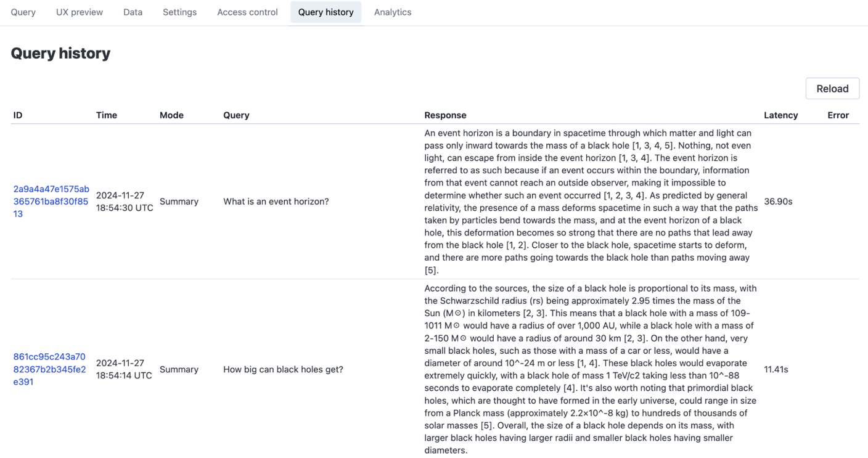
Task: Click the active Query history tab
Action: point(325,12)
